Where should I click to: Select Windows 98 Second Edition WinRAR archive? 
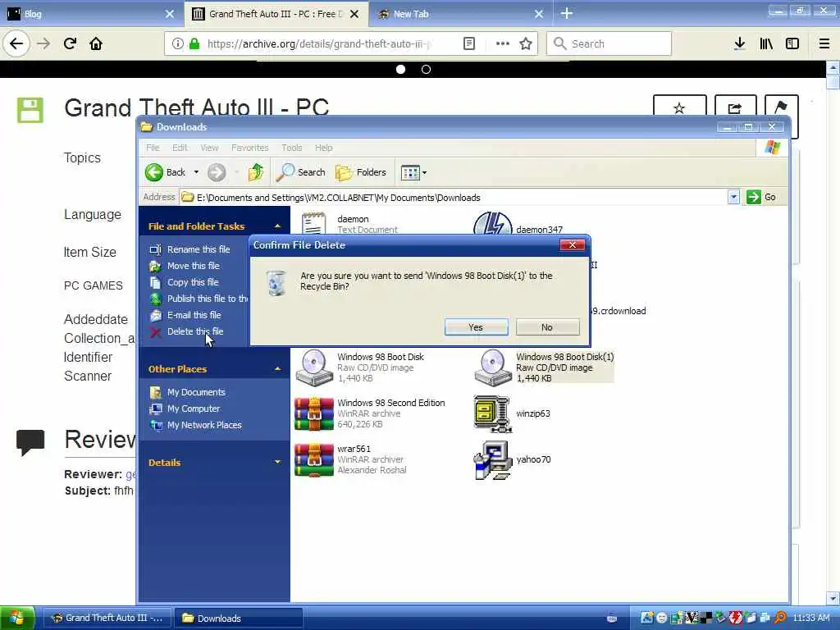pos(314,413)
